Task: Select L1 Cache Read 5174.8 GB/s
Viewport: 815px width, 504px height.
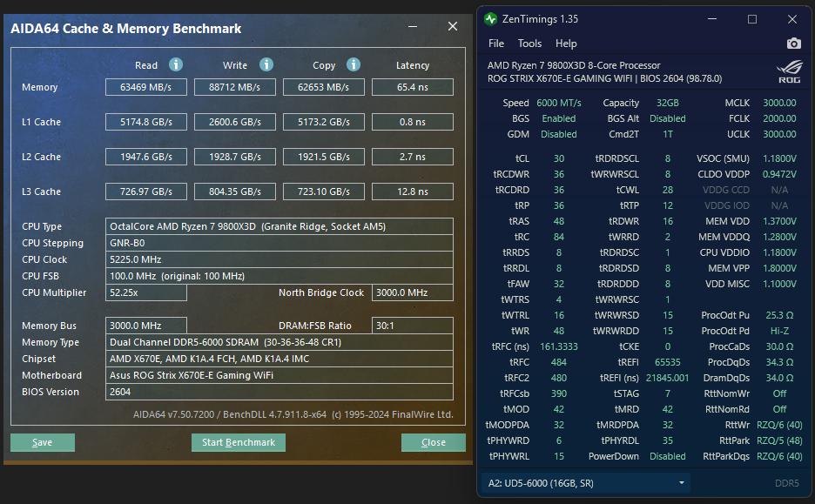Action: (x=146, y=122)
